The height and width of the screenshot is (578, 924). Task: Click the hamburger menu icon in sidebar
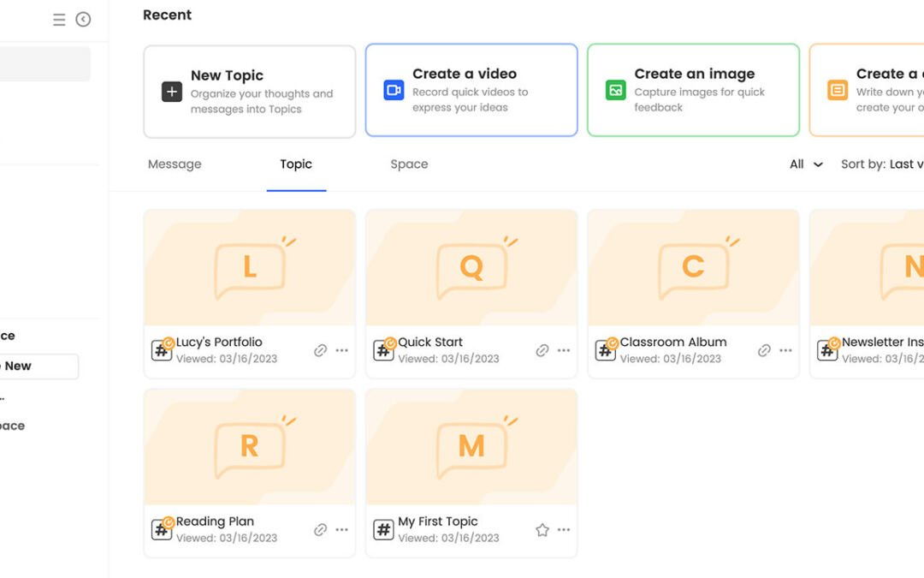[x=59, y=20]
